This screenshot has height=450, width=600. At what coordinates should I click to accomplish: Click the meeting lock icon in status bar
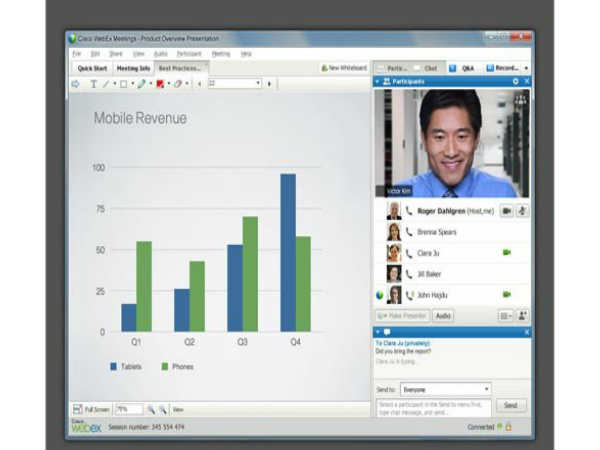point(509,426)
